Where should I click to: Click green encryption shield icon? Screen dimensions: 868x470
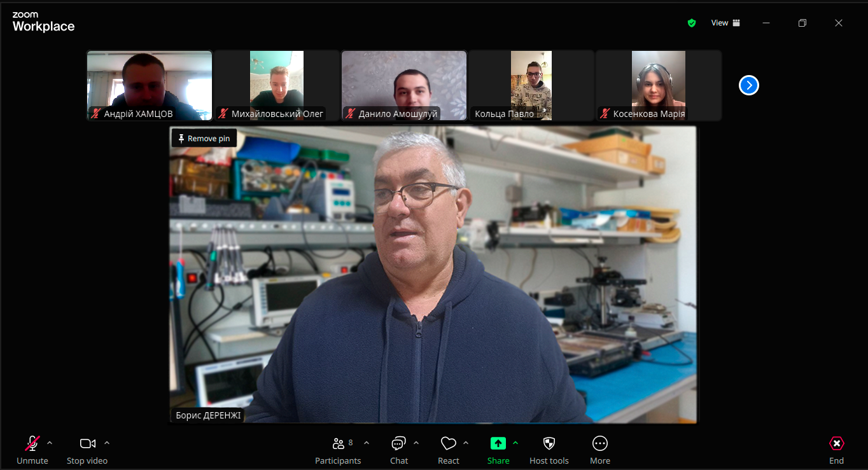tap(692, 23)
